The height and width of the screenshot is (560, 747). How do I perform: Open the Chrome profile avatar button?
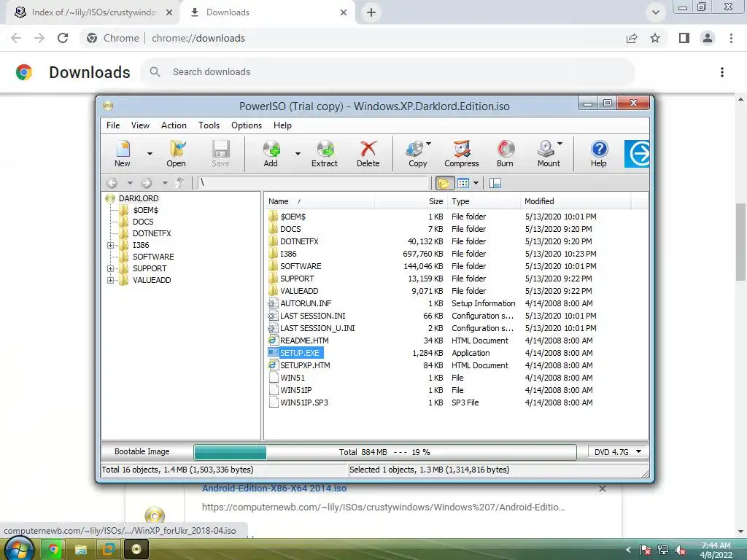(x=708, y=38)
